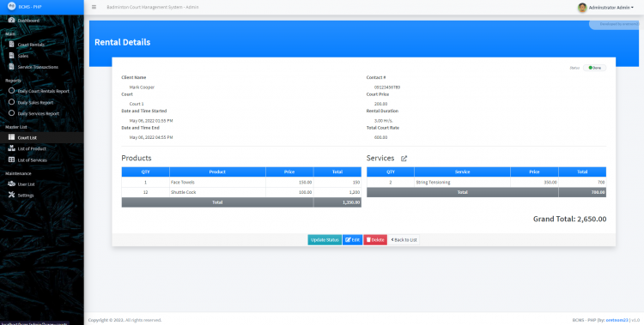Toggle the hamburger sidebar menu icon

94,7
